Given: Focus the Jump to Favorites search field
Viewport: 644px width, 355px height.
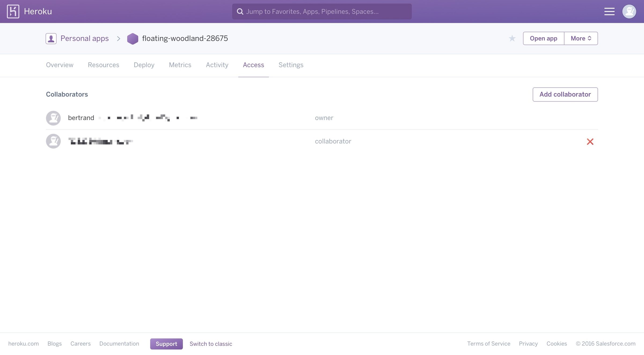Looking at the screenshot, I should coord(322,12).
